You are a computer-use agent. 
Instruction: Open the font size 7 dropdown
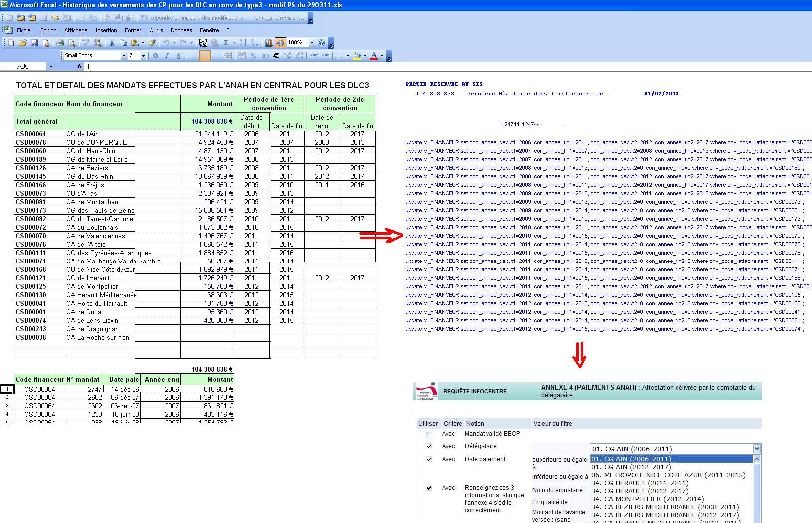pyautogui.click(x=143, y=56)
